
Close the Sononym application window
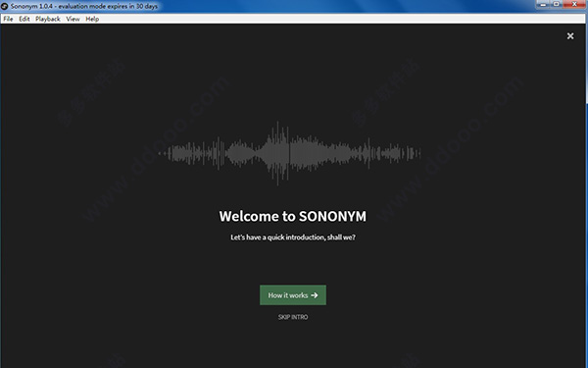coord(574,5)
